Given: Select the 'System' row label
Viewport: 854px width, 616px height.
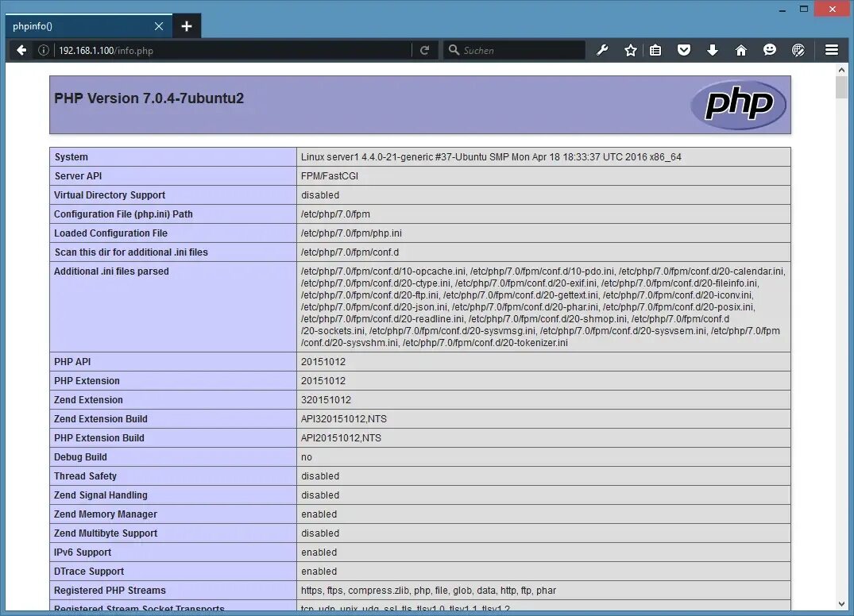Looking at the screenshot, I should click(71, 156).
